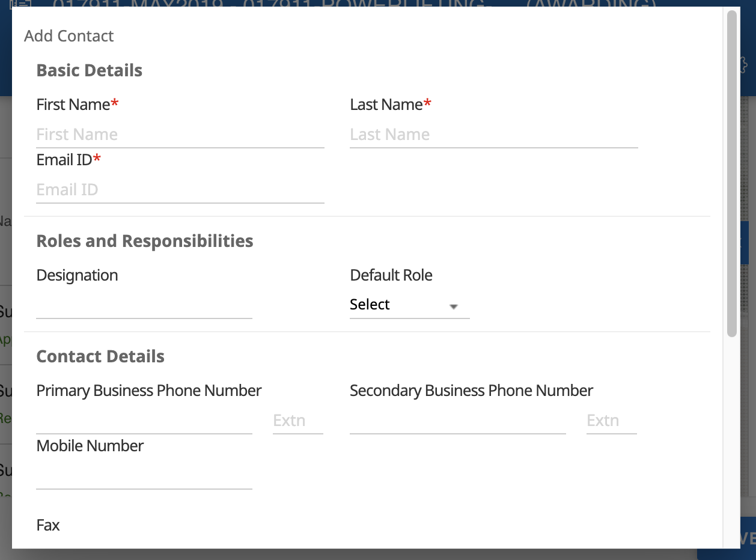Click the Contact Details section heading
The width and height of the screenshot is (756, 560).
click(x=100, y=356)
